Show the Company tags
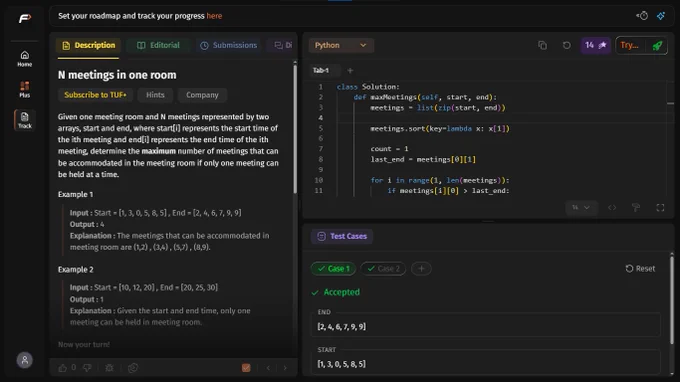The width and height of the screenshot is (680, 382). point(202,95)
